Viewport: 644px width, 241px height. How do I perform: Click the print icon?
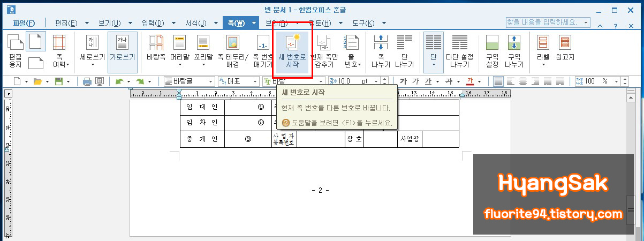pyautogui.click(x=87, y=81)
